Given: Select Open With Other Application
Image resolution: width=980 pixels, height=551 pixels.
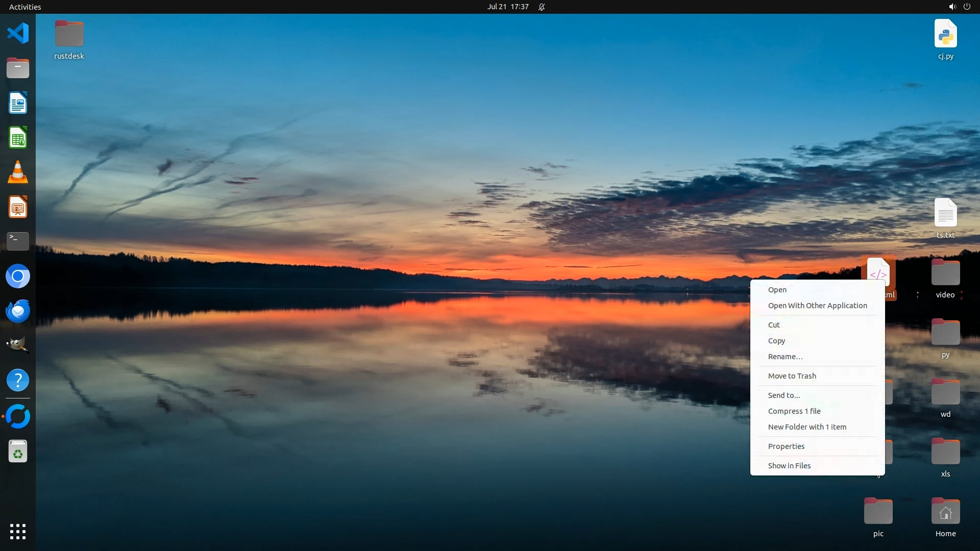Looking at the screenshot, I should (x=817, y=306).
